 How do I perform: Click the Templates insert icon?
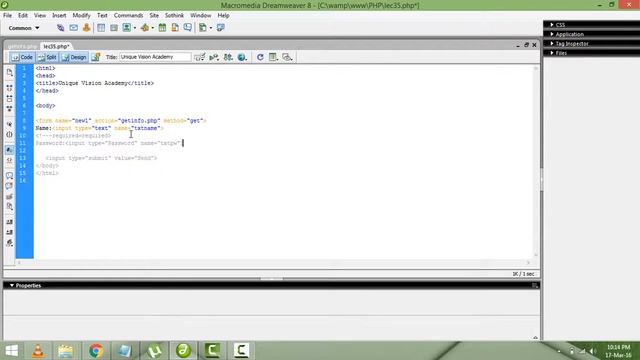pyautogui.click(x=202, y=28)
